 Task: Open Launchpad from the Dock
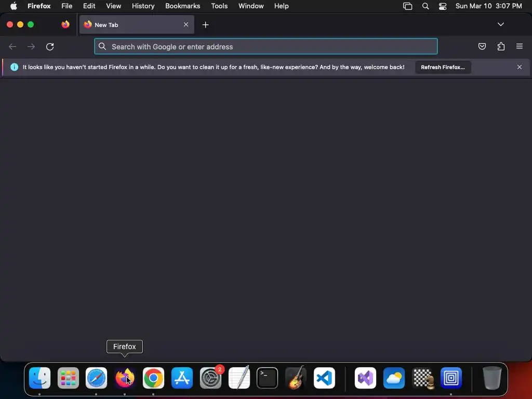click(68, 378)
